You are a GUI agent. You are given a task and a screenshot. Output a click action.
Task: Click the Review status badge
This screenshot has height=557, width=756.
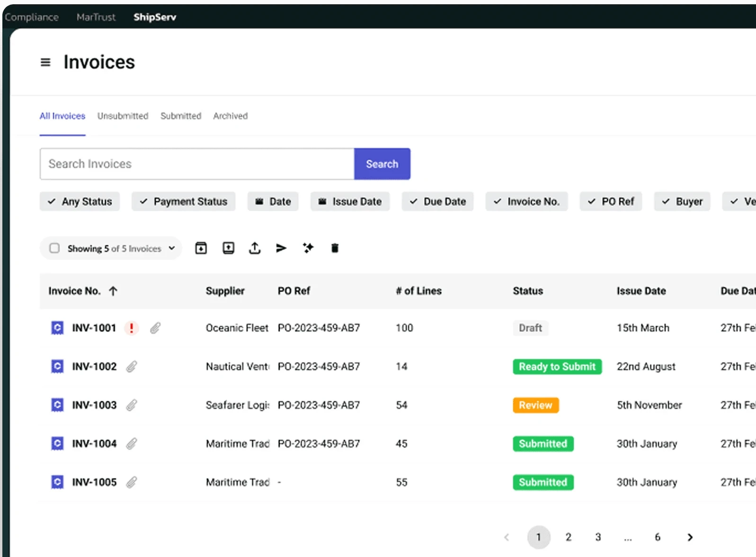tap(536, 405)
